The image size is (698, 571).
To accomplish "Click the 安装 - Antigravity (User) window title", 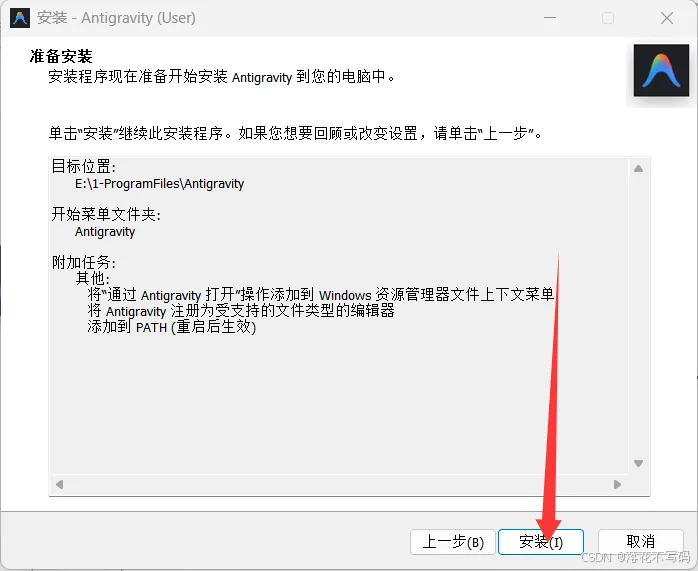I will click(x=116, y=18).
